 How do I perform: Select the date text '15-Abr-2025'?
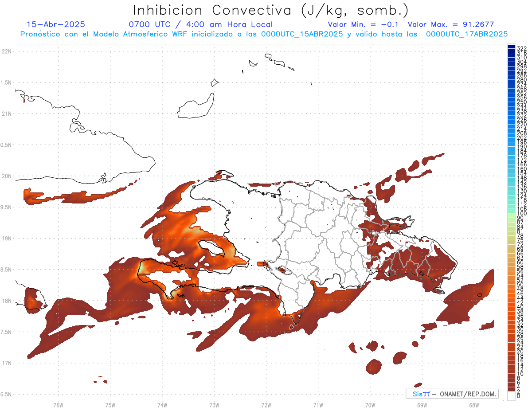point(56,24)
